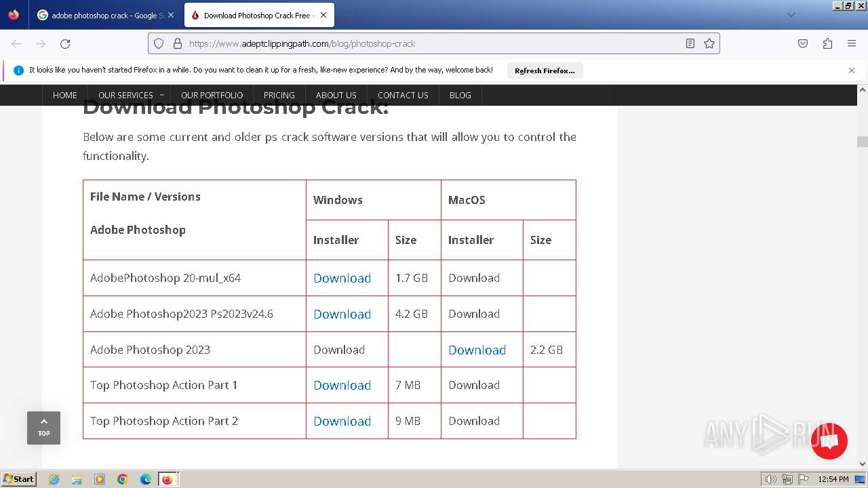
Task: Click the Windows Start button
Action: [x=18, y=479]
